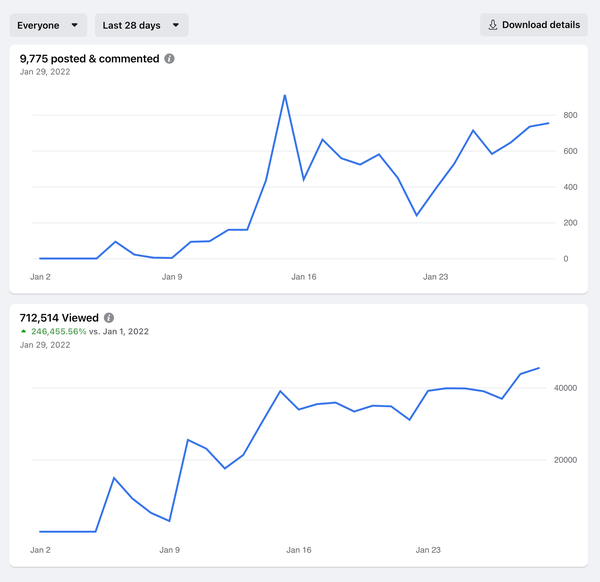Click the 400 value on the posted chart axis
This screenshot has width=600, height=582.
pyautogui.click(x=570, y=187)
